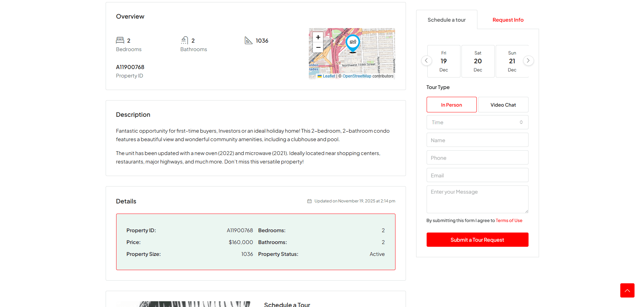This screenshot has width=644, height=307.
Task: Select Video Chat tour type
Action: 503,105
